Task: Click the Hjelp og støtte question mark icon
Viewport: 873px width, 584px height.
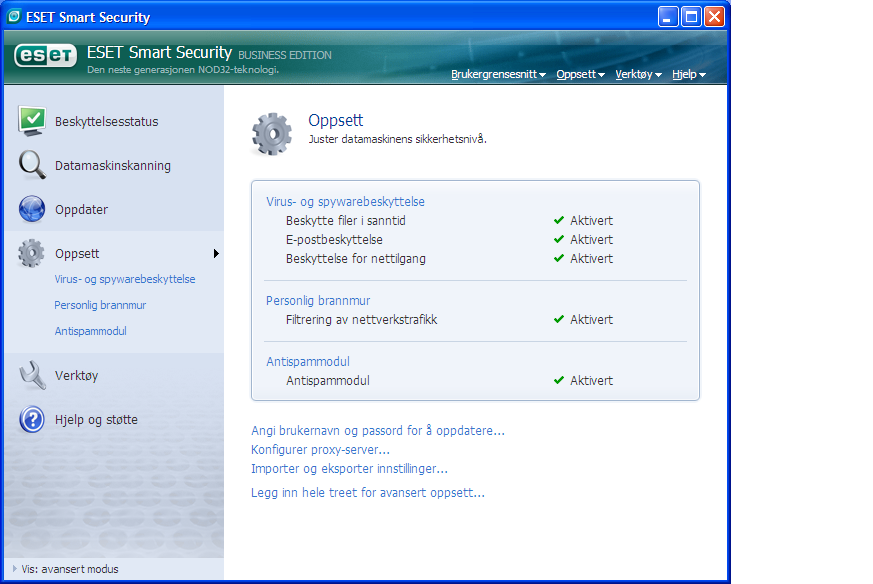Action: click(x=32, y=419)
